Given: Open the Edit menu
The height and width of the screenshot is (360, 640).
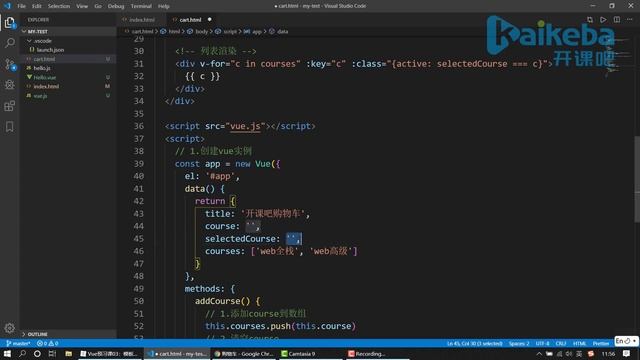Looking at the screenshot, I should coord(37,6).
